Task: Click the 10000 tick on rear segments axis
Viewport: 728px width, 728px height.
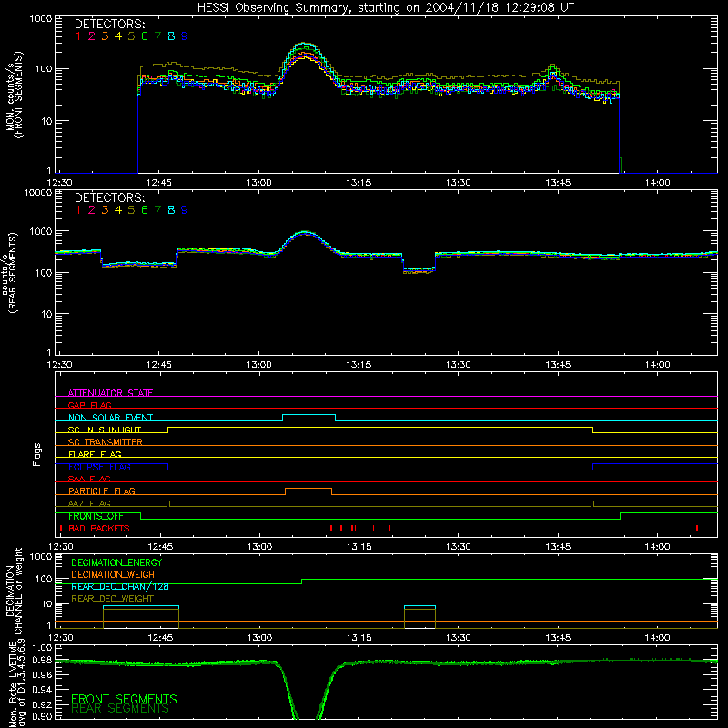Action: (38, 193)
